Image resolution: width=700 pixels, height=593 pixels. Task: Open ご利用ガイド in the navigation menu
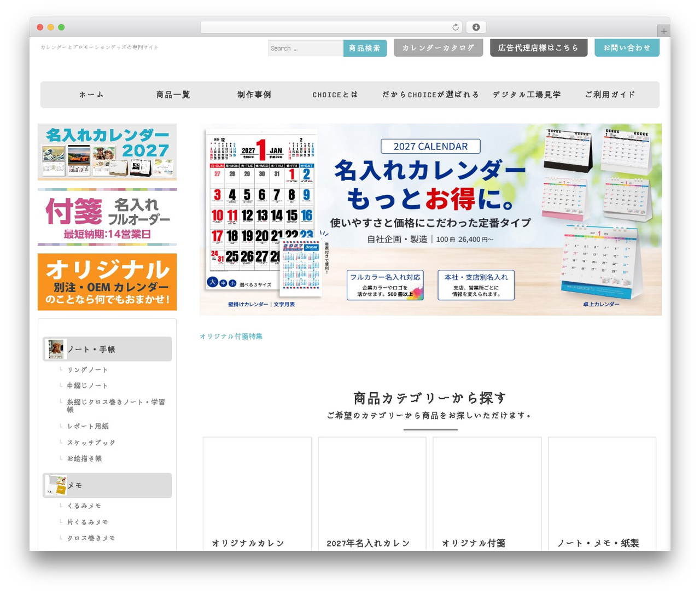coord(610,95)
